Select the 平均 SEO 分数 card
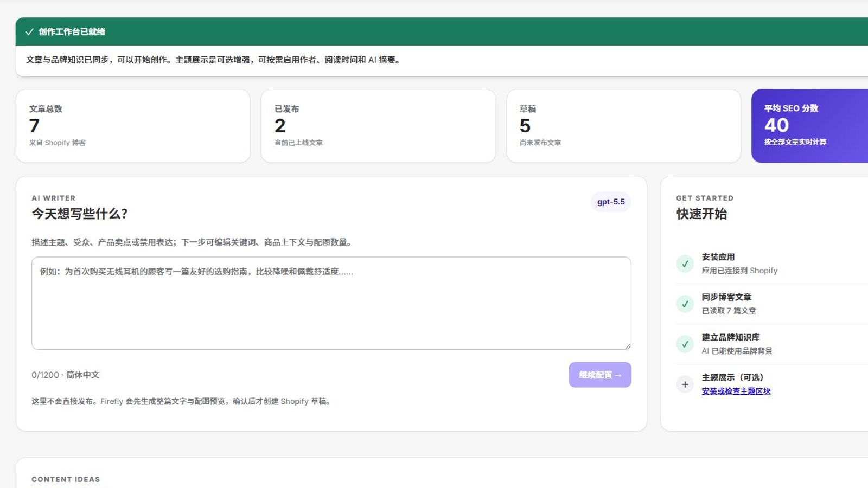This screenshot has height=488, width=868. pos(809,126)
